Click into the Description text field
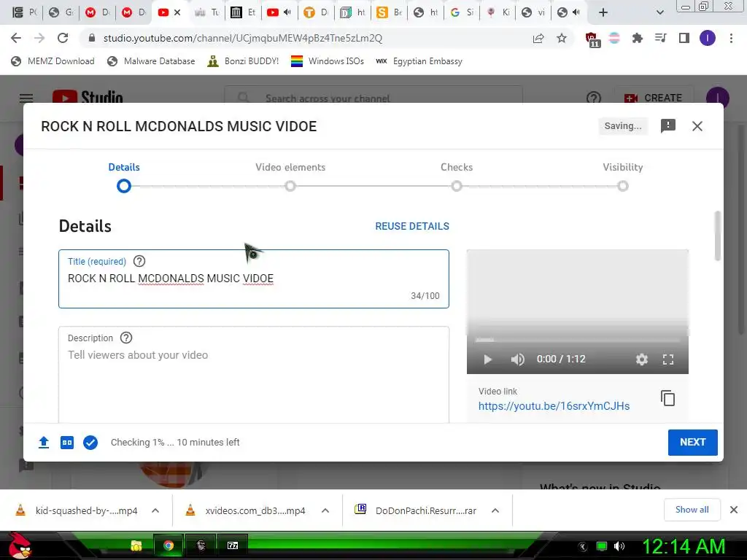Screen dimensions: 747x560 click(253, 376)
